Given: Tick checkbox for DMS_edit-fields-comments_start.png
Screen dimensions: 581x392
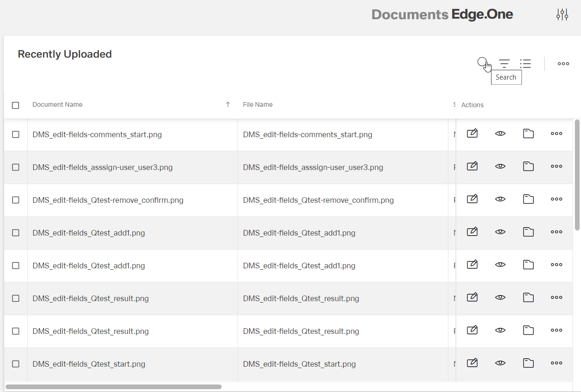Looking at the screenshot, I should pos(15,134).
